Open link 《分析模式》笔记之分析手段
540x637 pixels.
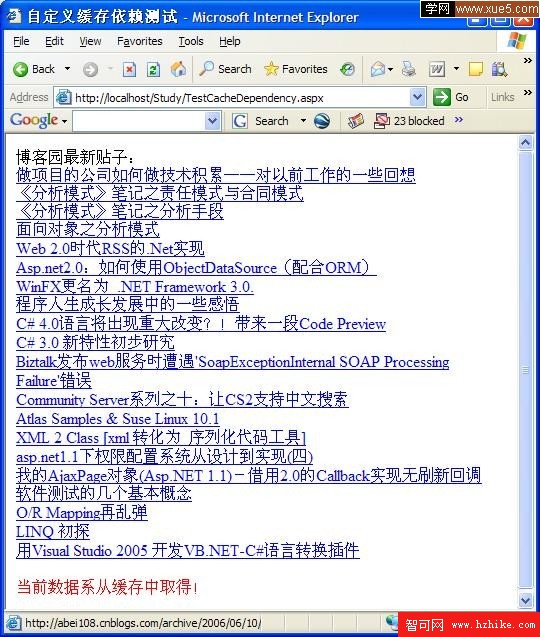120,211
